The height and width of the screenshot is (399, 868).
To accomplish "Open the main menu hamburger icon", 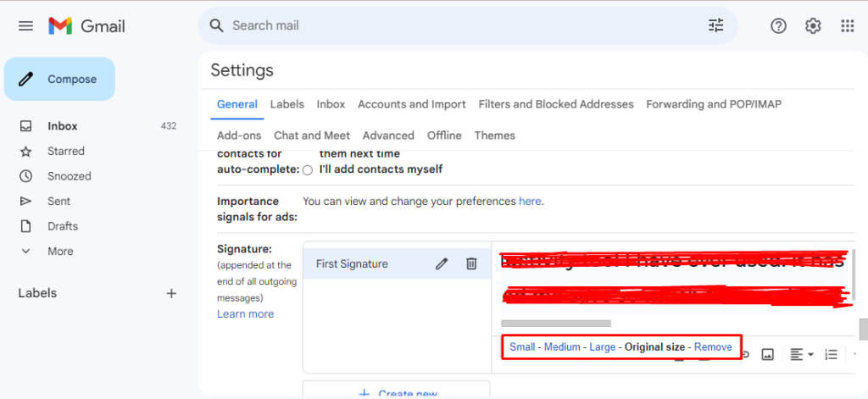I will [x=25, y=26].
